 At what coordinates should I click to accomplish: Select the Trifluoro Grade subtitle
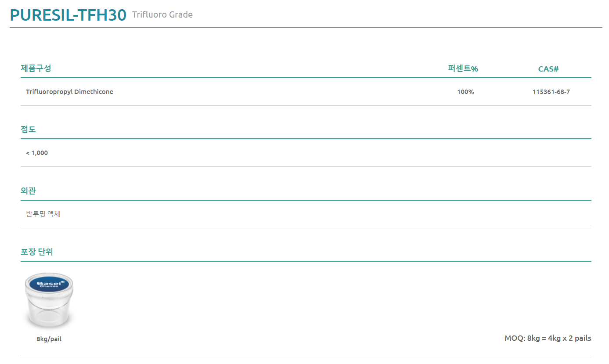(162, 15)
